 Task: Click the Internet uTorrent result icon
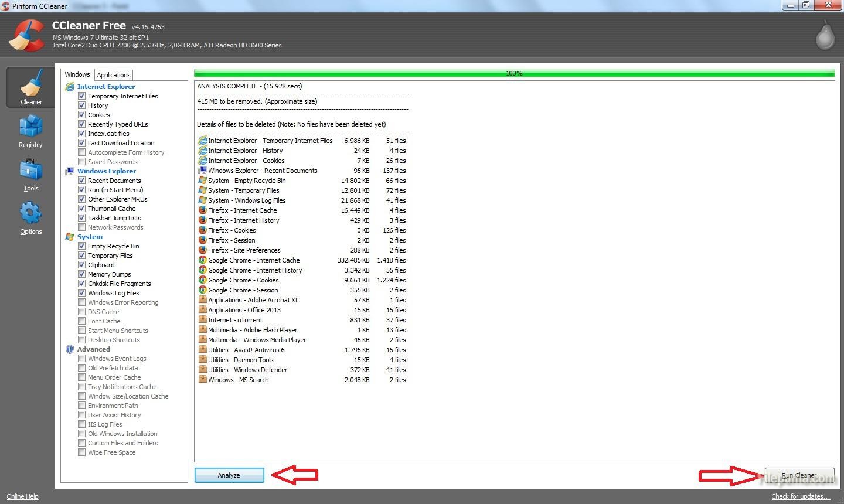202,320
